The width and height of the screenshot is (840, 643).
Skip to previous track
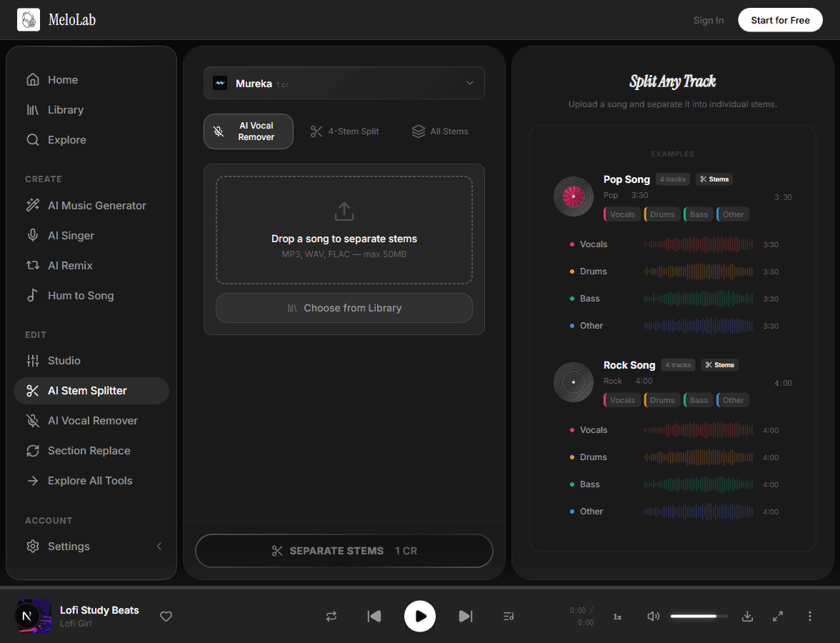(374, 616)
